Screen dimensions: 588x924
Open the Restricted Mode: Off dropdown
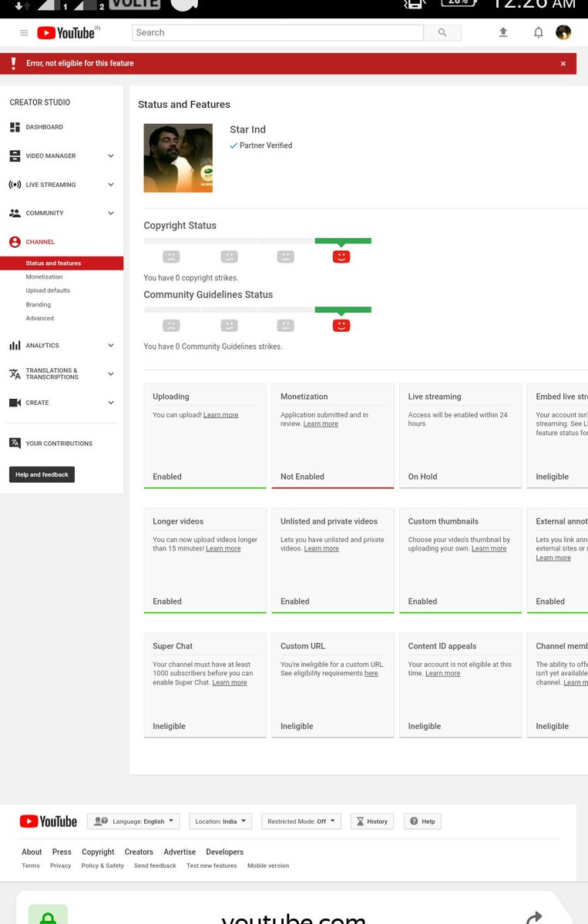(301, 822)
